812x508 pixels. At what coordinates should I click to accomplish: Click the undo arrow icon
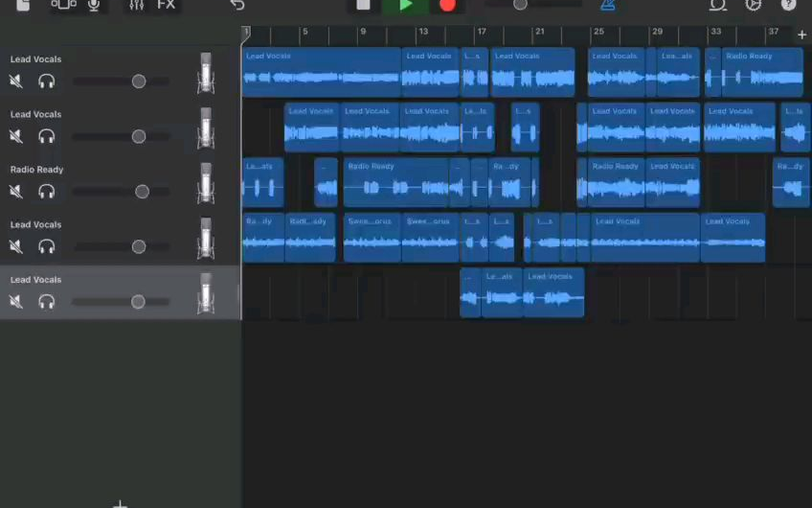pos(237,5)
